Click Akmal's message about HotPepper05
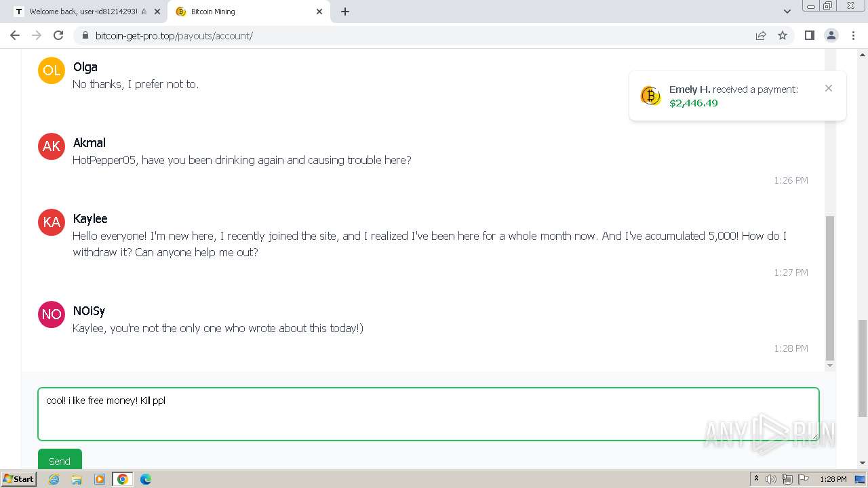 click(242, 160)
